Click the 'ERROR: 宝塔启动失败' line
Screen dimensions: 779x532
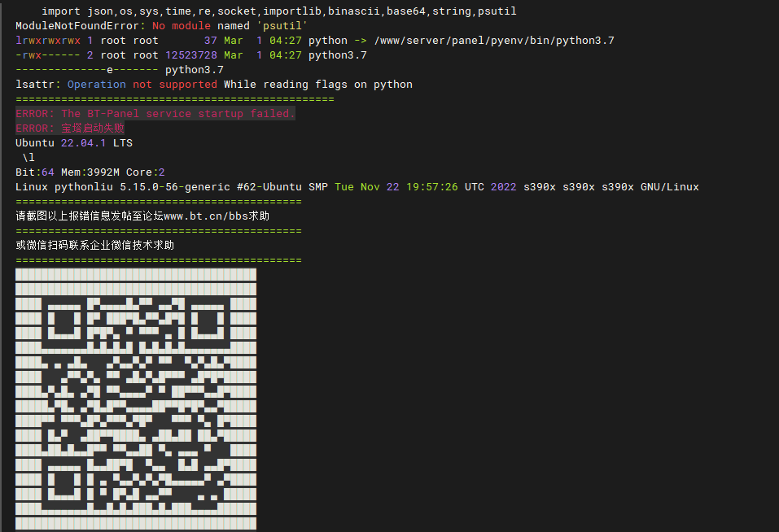[69, 128]
